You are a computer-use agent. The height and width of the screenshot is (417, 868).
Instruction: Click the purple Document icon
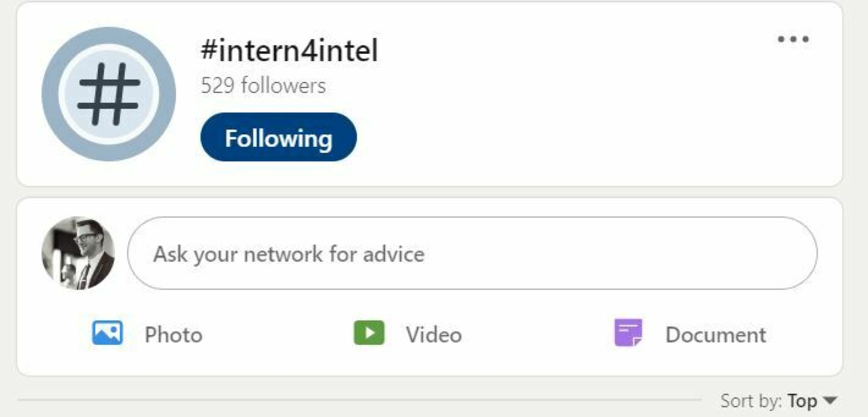point(628,333)
